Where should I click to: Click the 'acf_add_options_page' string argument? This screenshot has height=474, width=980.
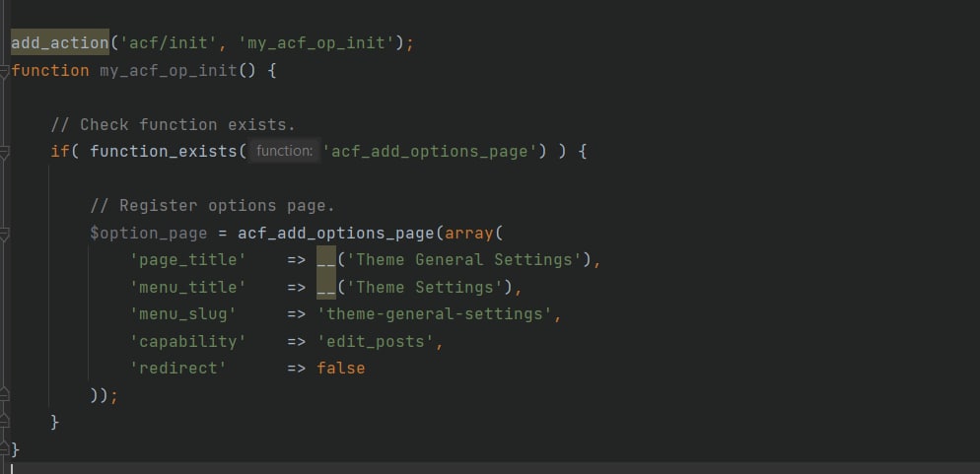(430, 151)
